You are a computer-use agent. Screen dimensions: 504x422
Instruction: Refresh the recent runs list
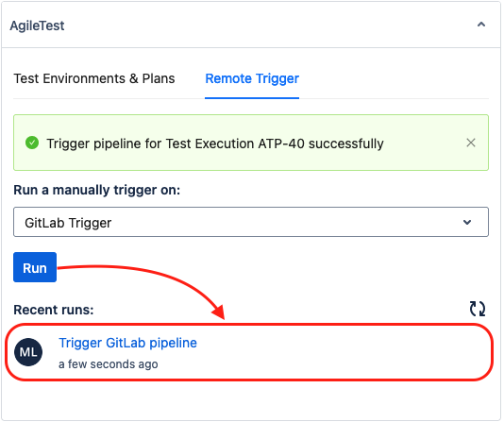pyautogui.click(x=478, y=309)
